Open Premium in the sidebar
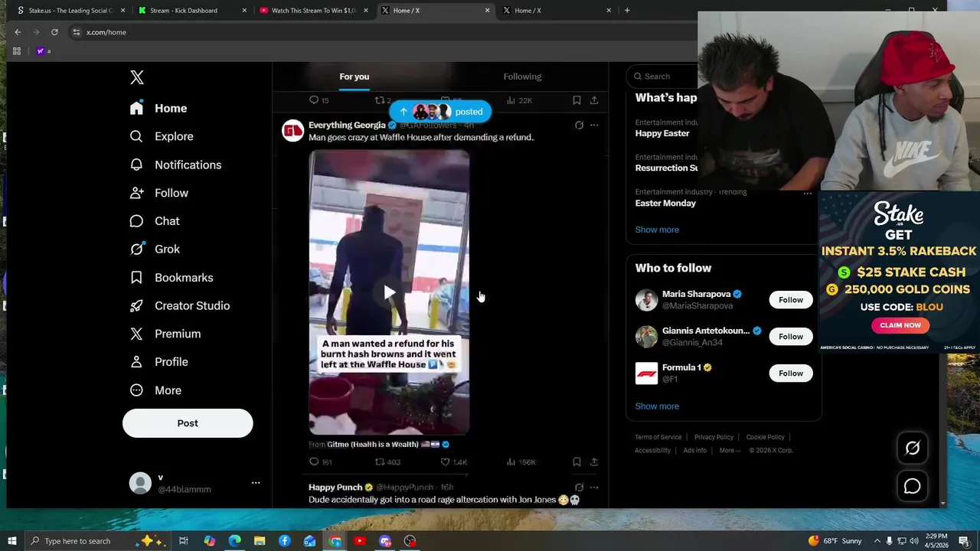This screenshot has width=980, height=551. 165,334
